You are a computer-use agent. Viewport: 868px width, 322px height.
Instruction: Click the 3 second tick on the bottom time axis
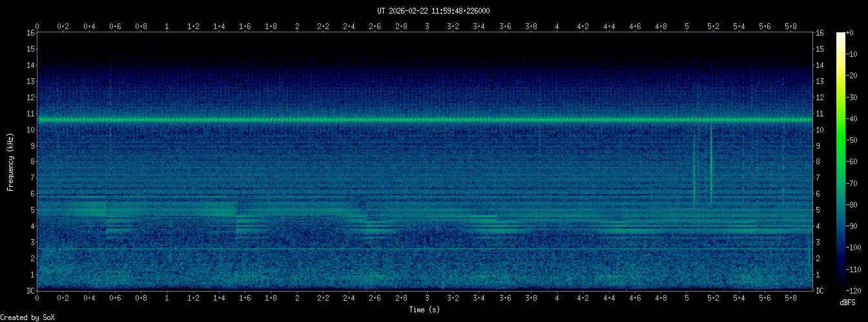pyautogui.click(x=427, y=298)
